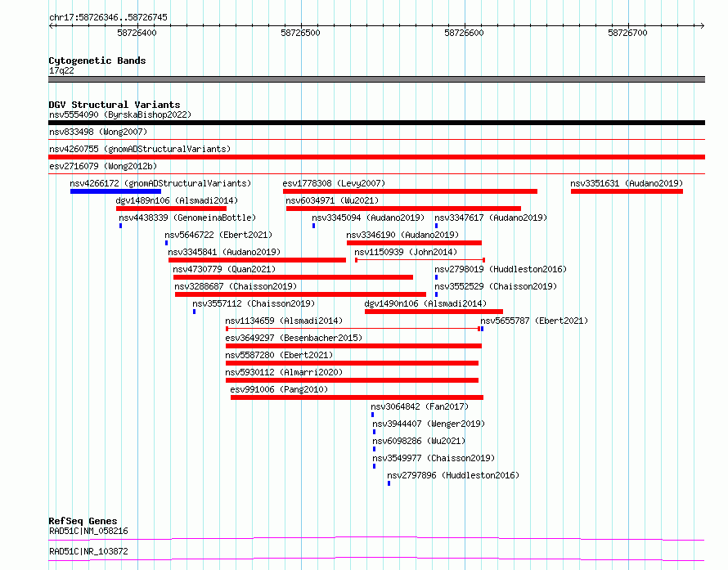This screenshot has width=728, height=570.
Task: Open nsv5655787 (Ebert2021) label
Action: click(x=534, y=321)
